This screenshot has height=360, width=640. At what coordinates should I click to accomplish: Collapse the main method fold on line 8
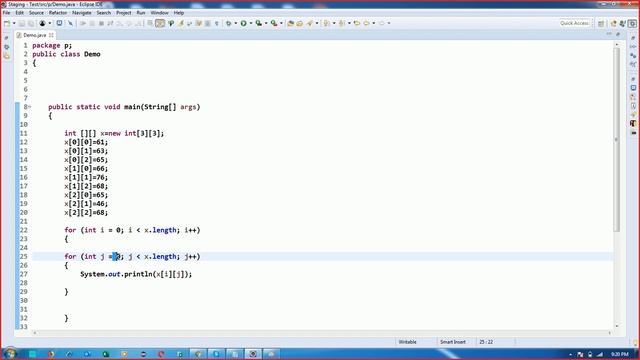pyautogui.click(x=30, y=107)
